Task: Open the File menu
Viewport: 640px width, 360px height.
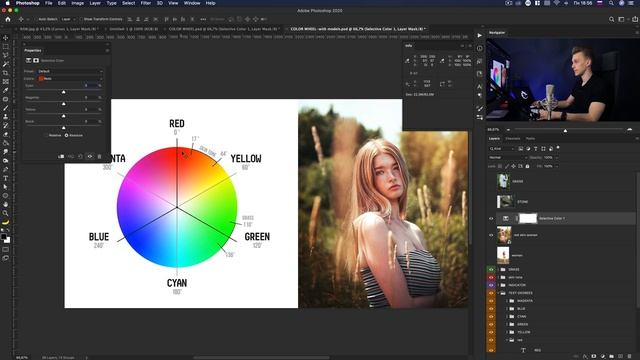Action: click(49, 3)
